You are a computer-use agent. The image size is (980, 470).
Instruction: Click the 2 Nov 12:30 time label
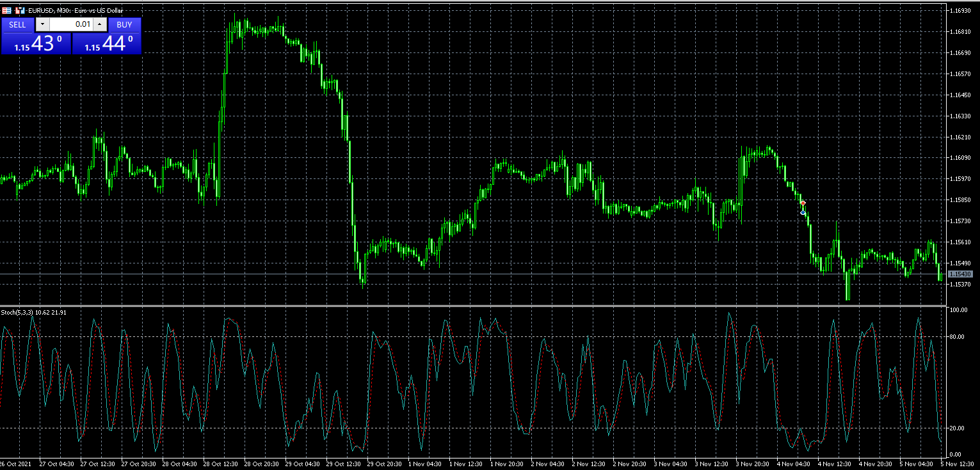[589, 464]
